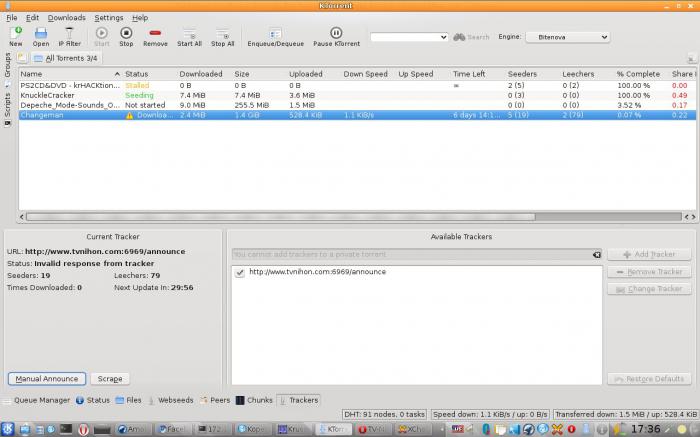Image resolution: width=700 pixels, height=437 pixels.
Task: Click the Remove Tracker button
Action: pyautogui.click(x=649, y=272)
